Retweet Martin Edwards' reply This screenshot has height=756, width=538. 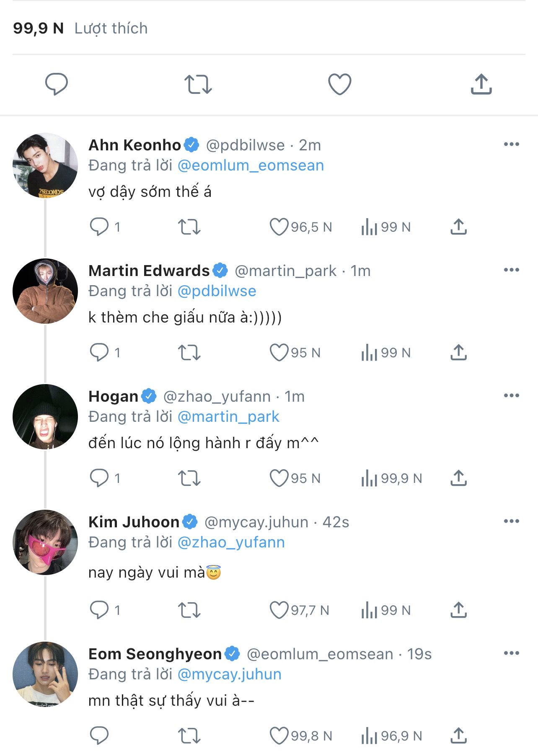coord(189,353)
